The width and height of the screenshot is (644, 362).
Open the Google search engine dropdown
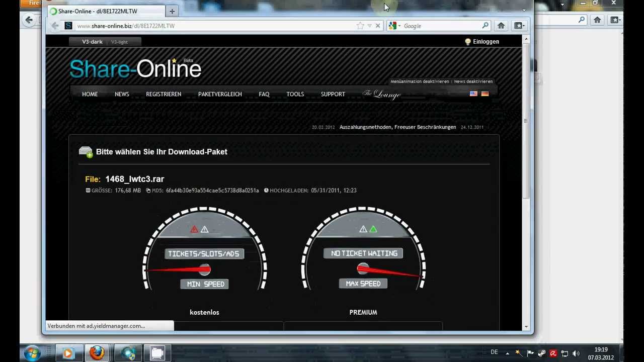pos(395,26)
